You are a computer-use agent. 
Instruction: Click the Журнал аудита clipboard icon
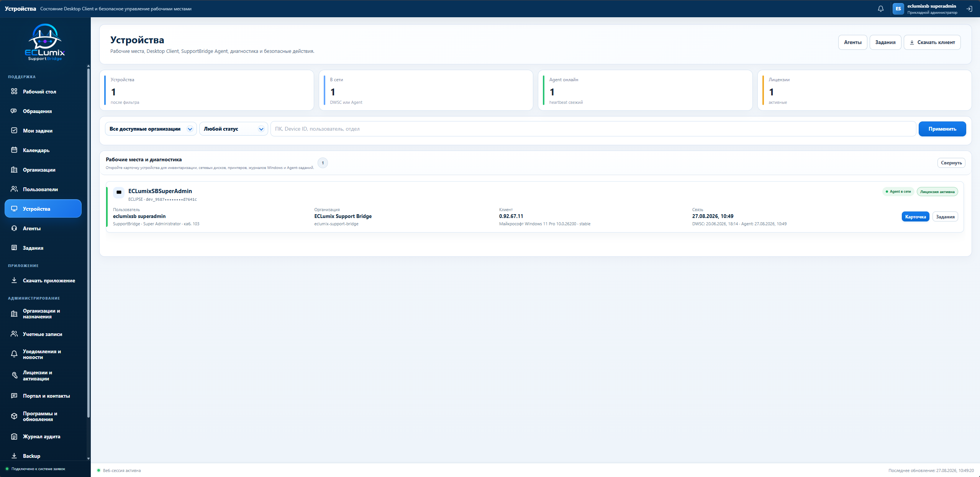point(14,436)
